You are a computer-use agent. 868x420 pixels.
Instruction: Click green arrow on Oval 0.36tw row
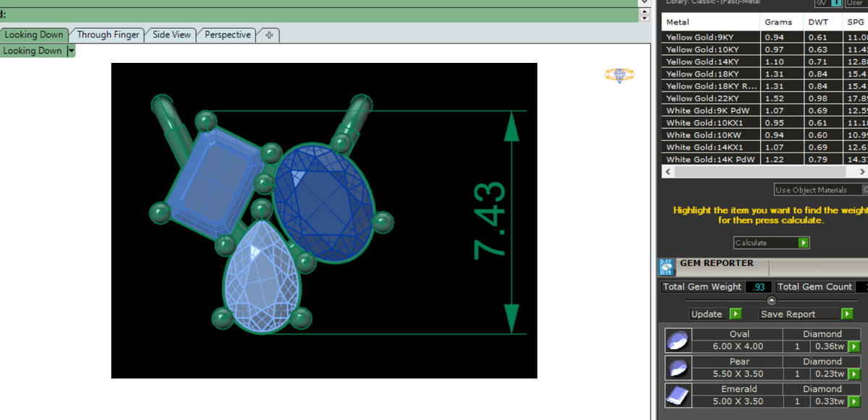(x=854, y=346)
